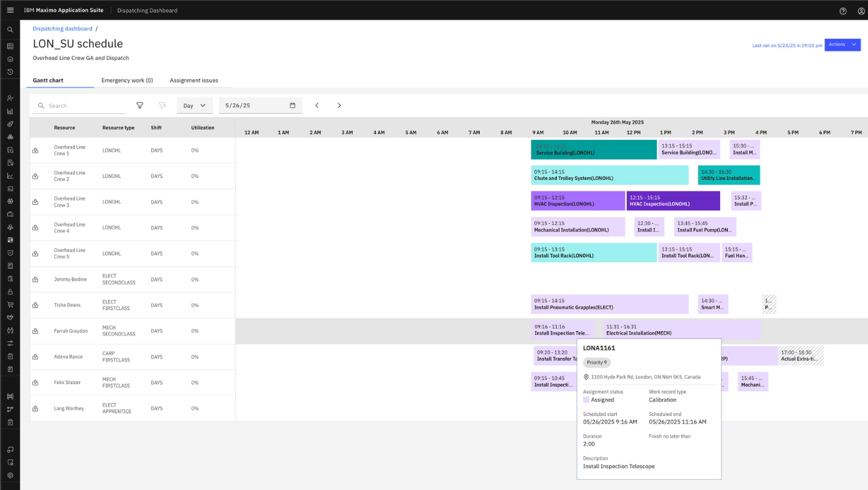Screen dimensions: 868x490
Task: Click inside the Search field above the Gantt
Action: 77,105
